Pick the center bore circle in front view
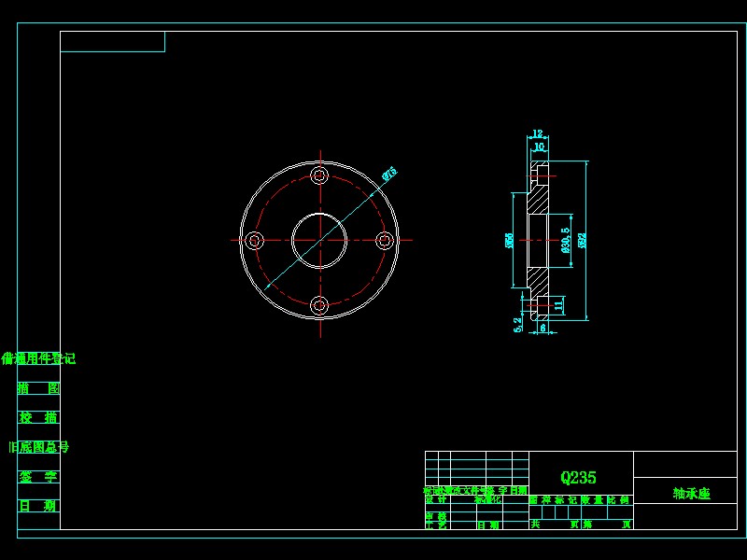 pos(319,241)
